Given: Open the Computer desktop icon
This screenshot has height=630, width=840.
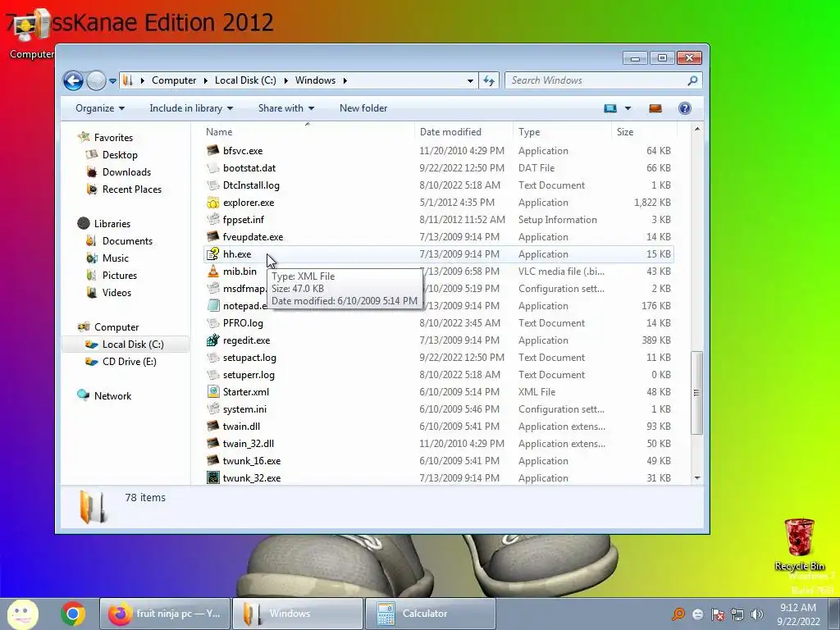Looking at the screenshot, I should pos(30,34).
